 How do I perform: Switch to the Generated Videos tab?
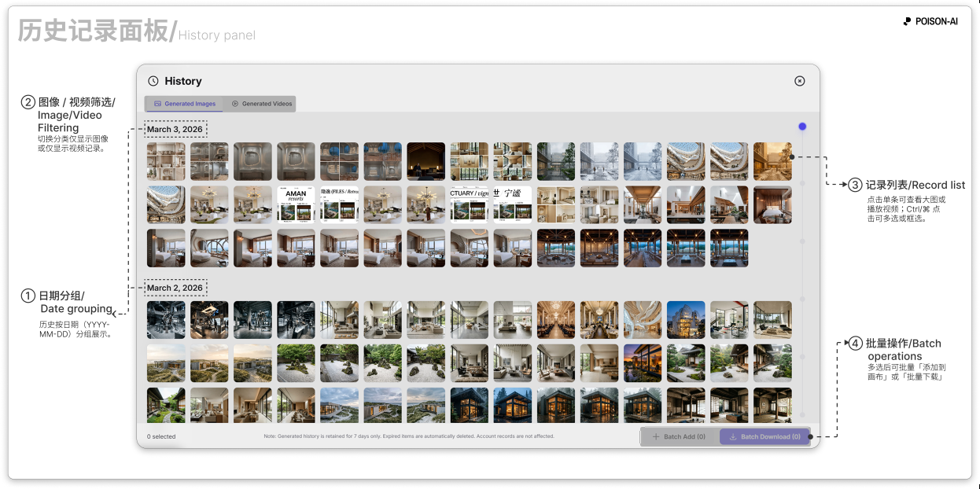(x=260, y=104)
